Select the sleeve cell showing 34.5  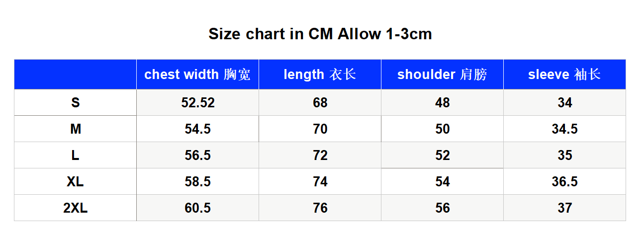[x=564, y=129]
